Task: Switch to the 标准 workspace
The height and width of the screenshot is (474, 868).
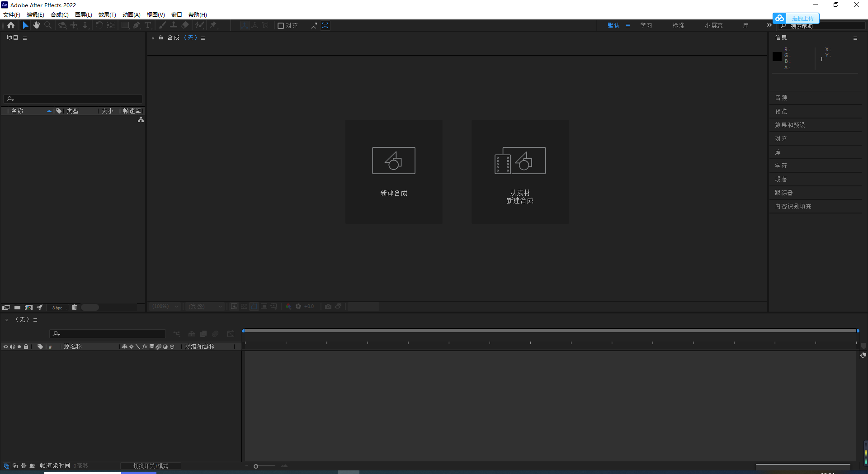Action: point(678,26)
